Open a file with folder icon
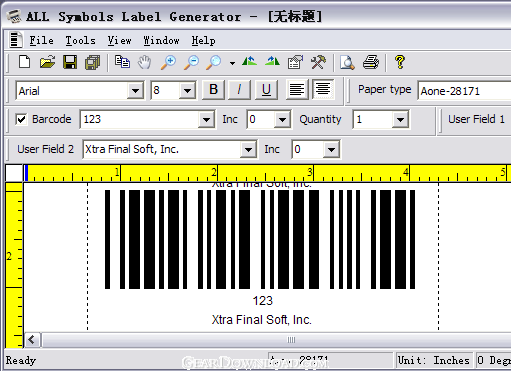 [x=47, y=62]
